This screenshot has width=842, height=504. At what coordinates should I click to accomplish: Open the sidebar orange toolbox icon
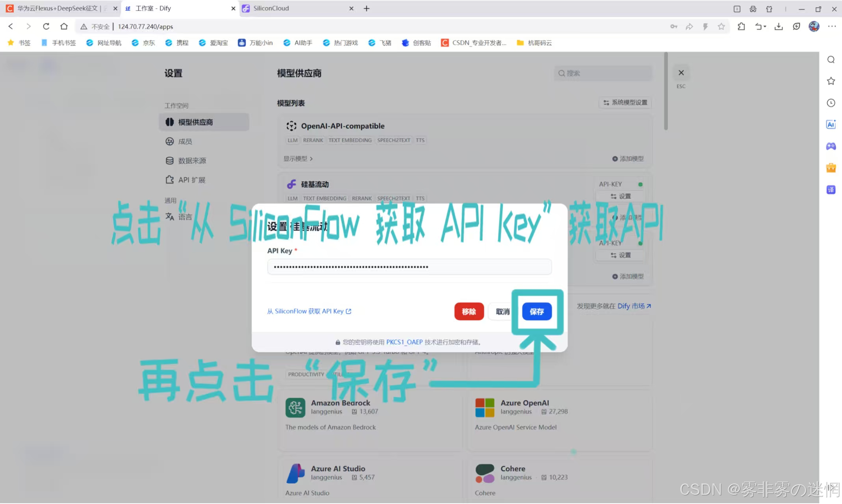[831, 168]
